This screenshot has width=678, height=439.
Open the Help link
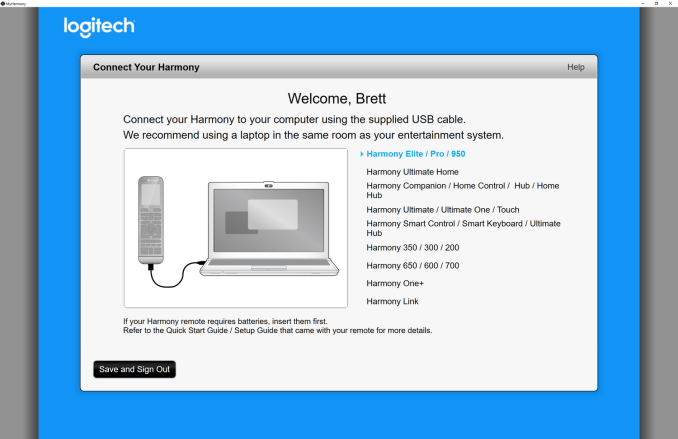576,67
